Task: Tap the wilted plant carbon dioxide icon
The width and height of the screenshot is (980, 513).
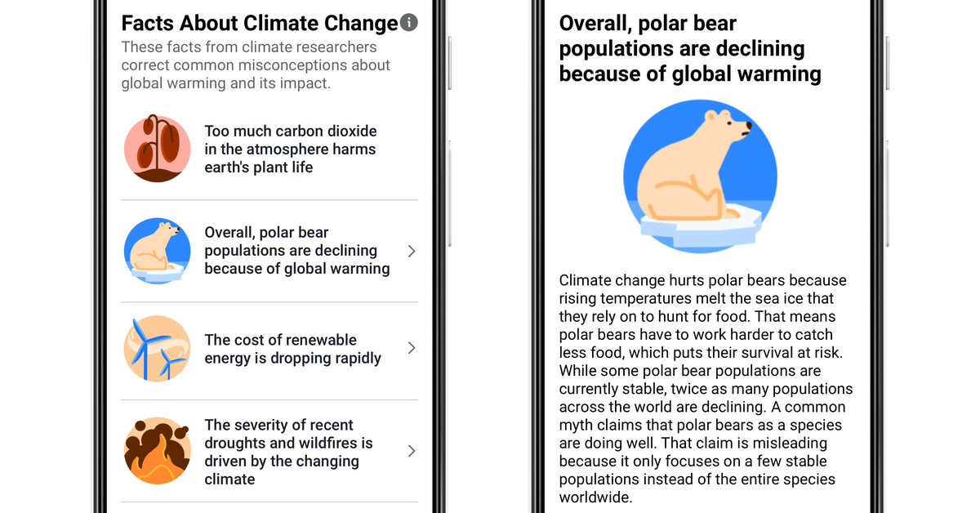Action: point(158,149)
